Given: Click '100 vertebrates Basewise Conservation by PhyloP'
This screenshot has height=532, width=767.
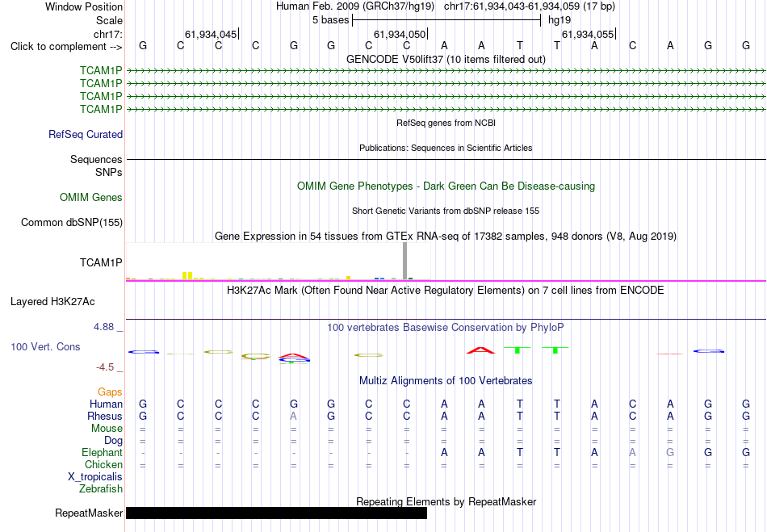Looking at the screenshot, I should tap(446, 328).
